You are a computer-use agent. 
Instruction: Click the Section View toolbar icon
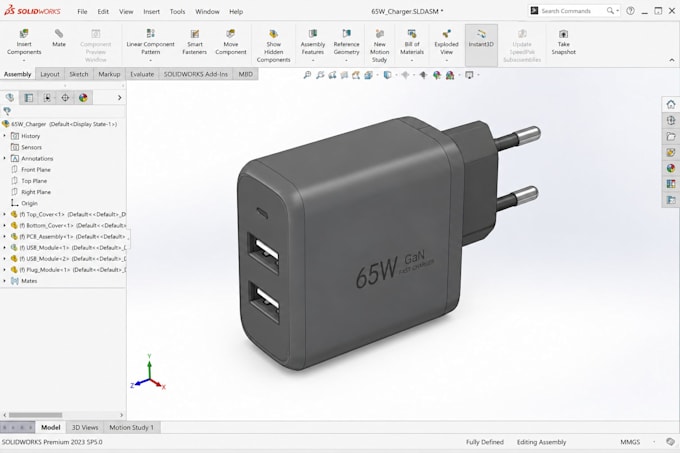[344, 75]
